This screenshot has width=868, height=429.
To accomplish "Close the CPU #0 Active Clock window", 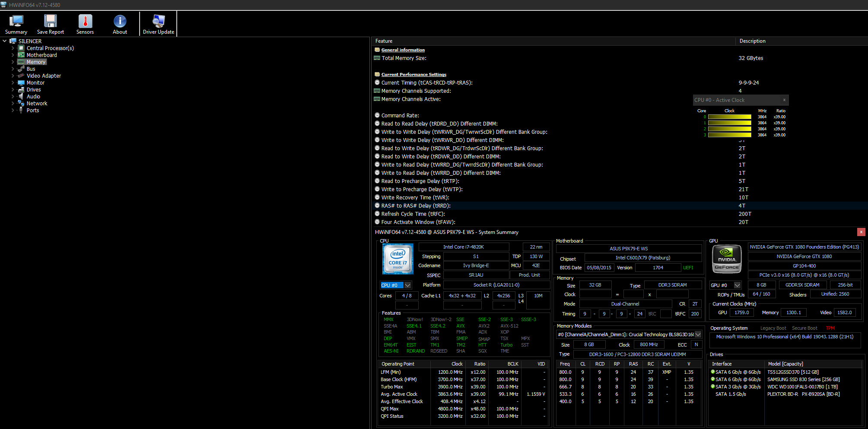I will [x=784, y=100].
